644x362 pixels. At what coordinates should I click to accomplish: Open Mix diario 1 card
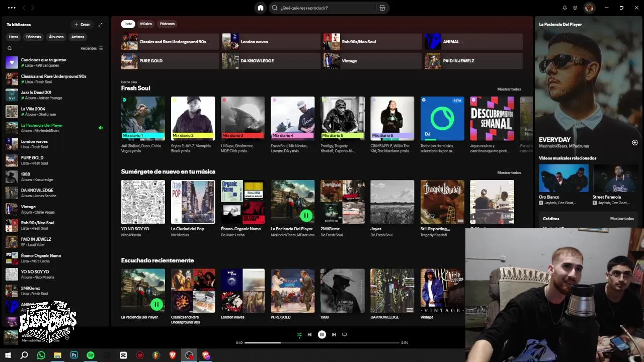(x=143, y=125)
